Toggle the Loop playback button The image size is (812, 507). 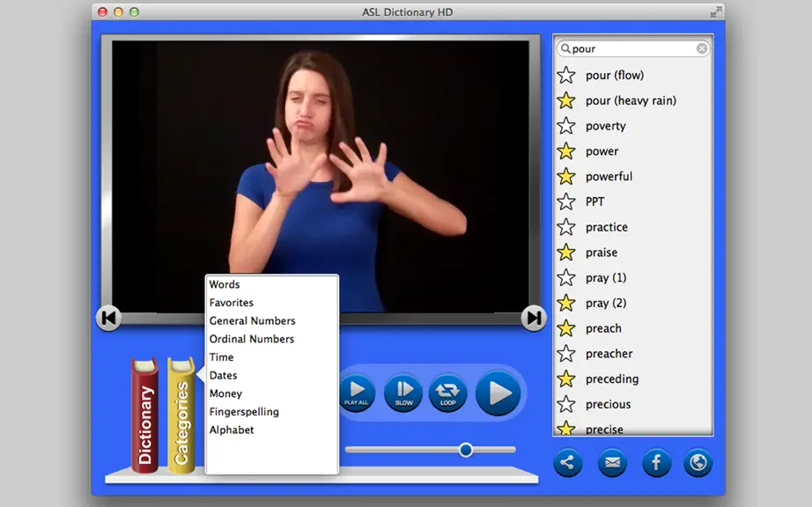[448, 393]
